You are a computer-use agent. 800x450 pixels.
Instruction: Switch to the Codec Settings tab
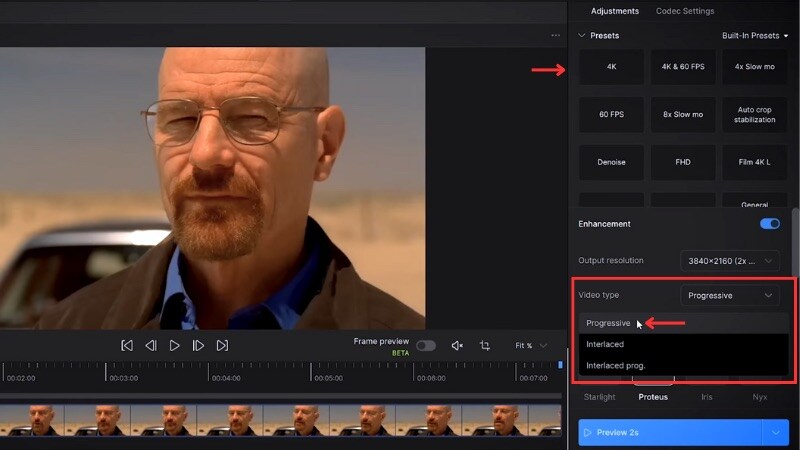pos(685,11)
